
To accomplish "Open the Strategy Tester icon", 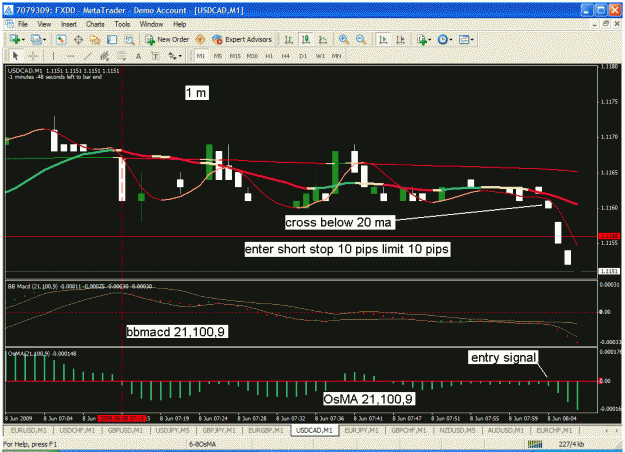I will pos(129,39).
